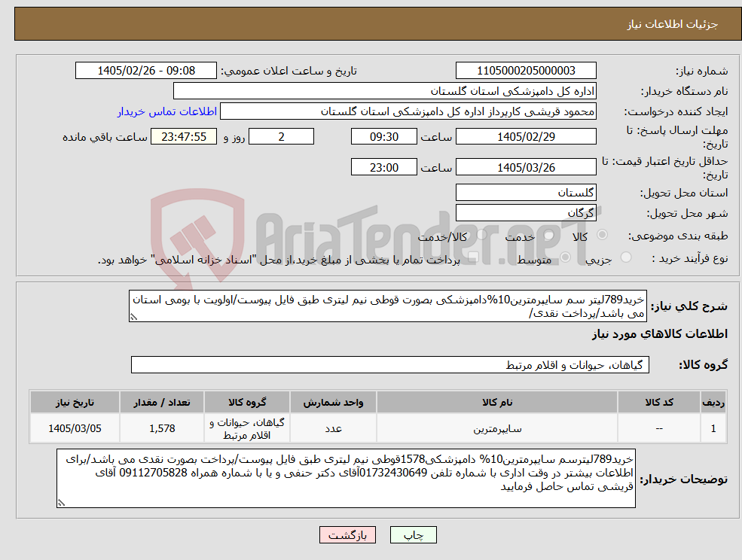
Task: Click the product code cell showing --
Action: point(659,428)
